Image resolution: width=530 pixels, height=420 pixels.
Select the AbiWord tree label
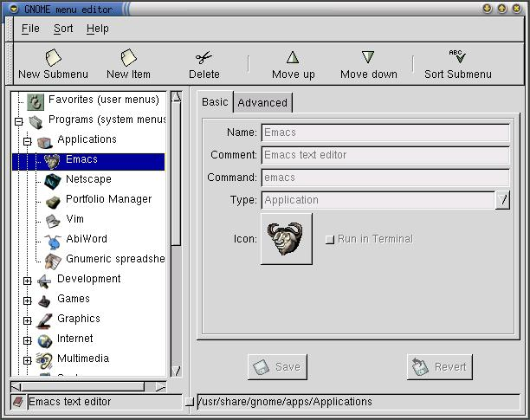[87, 239]
